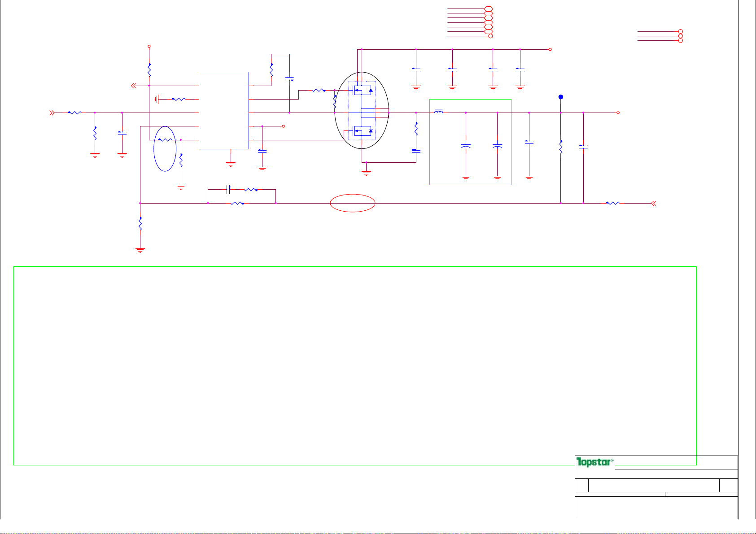Click the Topstar logo in title block
The height and width of the screenshot is (534, 756).
pyautogui.click(x=594, y=462)
